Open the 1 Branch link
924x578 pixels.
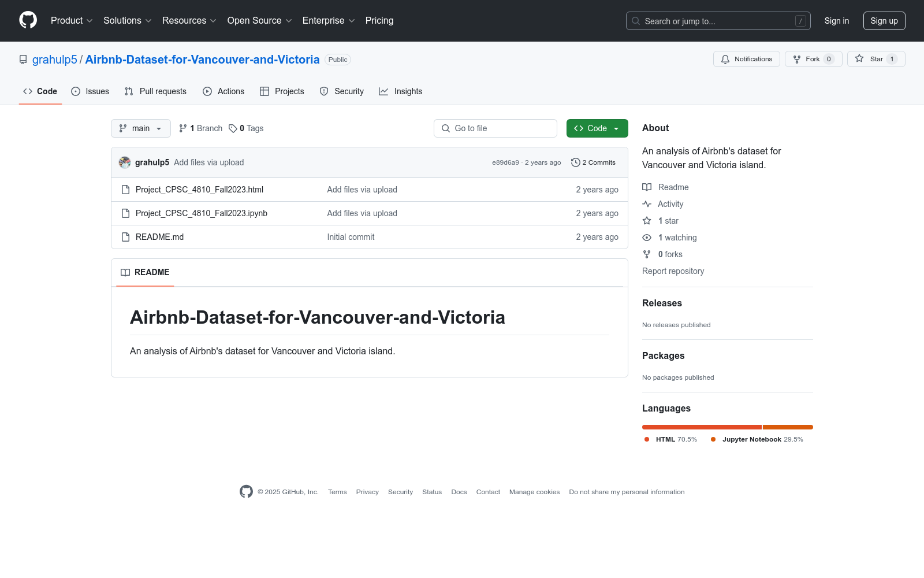[x=200, y=128]
